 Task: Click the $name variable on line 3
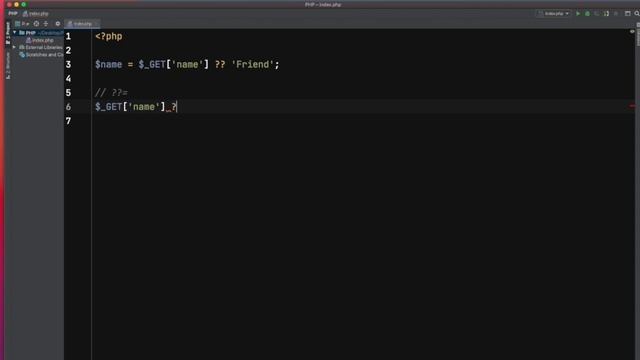pos(109,64)
